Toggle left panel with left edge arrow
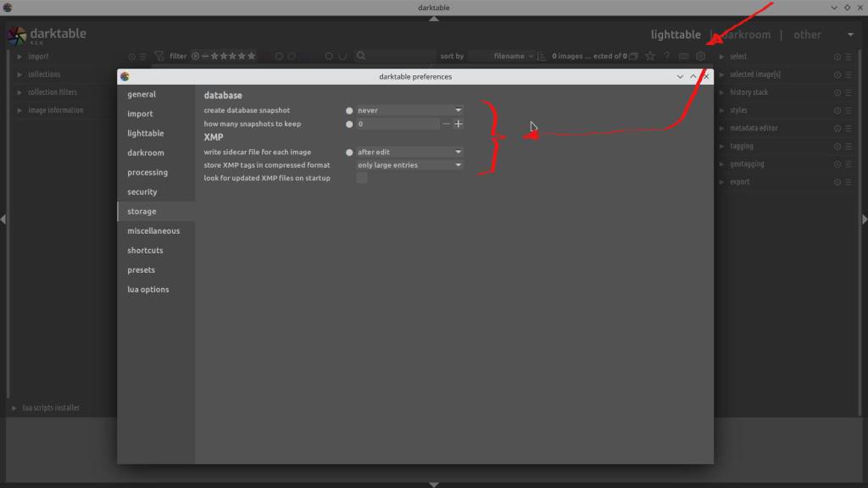Image resolution: width=868 pixels, height=488 pixels. 3,219
